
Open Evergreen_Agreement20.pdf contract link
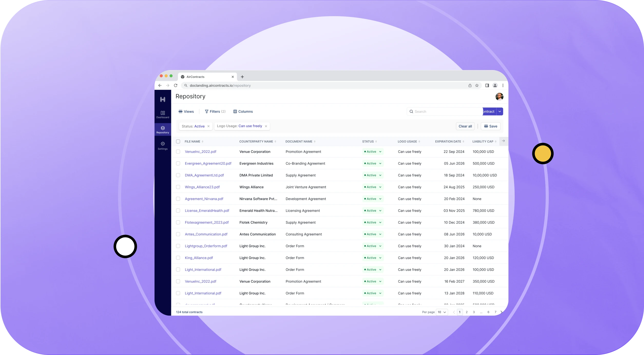click(208, 163)
